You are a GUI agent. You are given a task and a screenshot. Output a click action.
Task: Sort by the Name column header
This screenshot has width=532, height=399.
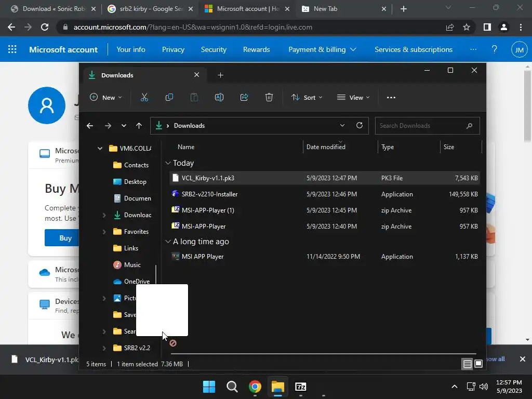pyautogui.click(x=186, y=147)
